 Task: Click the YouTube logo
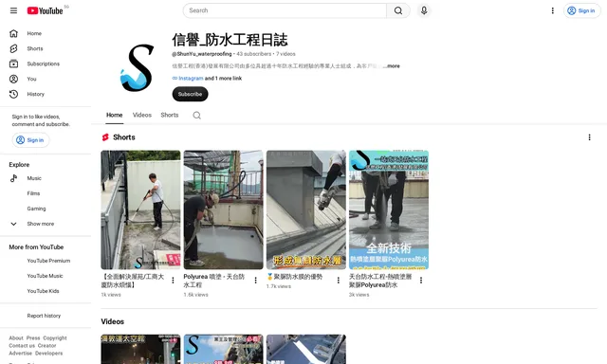click(45, 10)
